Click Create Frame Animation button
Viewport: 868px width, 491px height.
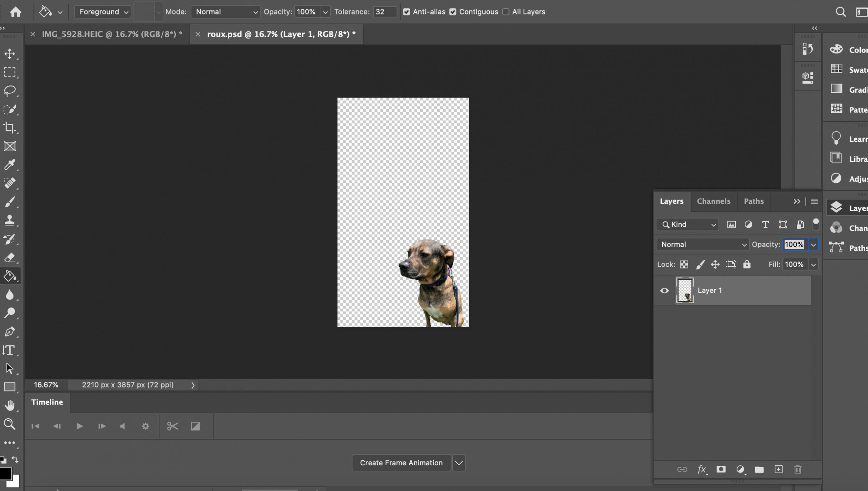click(x=401, y=462)
